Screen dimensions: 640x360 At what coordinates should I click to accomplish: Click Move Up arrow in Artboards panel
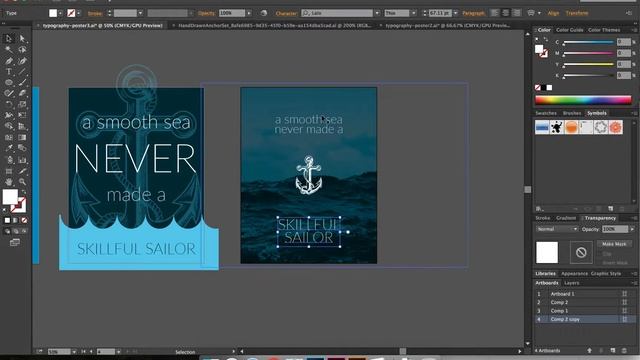click(x=589, y=351)
